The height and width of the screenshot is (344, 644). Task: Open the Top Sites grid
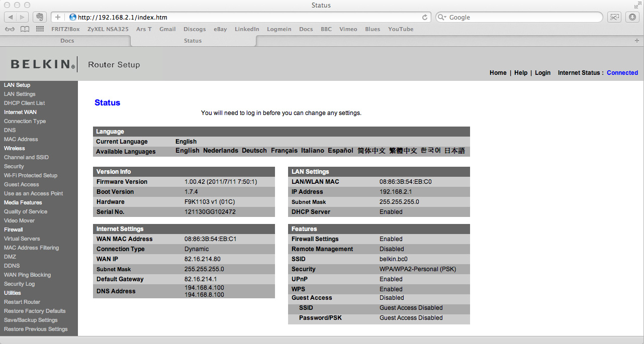(x=40, y=29)
